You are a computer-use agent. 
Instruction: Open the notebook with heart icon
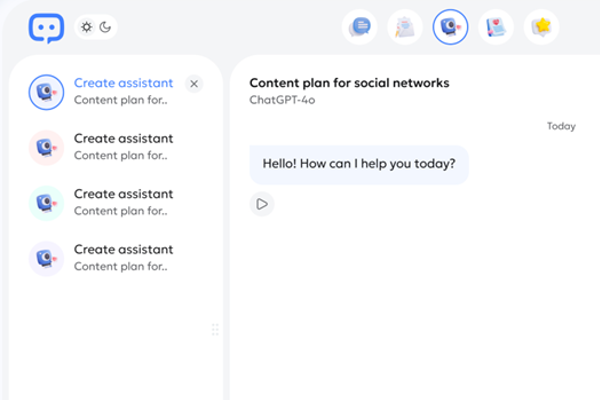(496, 27)
